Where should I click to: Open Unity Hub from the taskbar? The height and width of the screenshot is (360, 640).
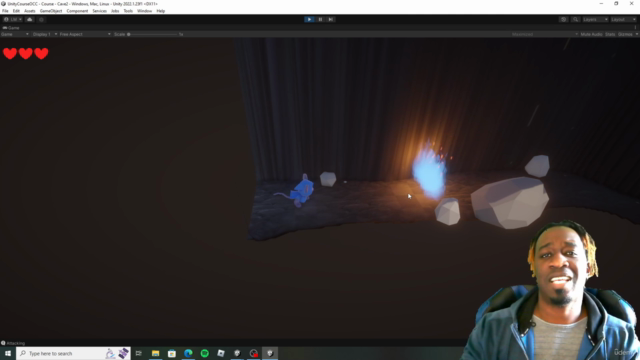click(237, 353)
